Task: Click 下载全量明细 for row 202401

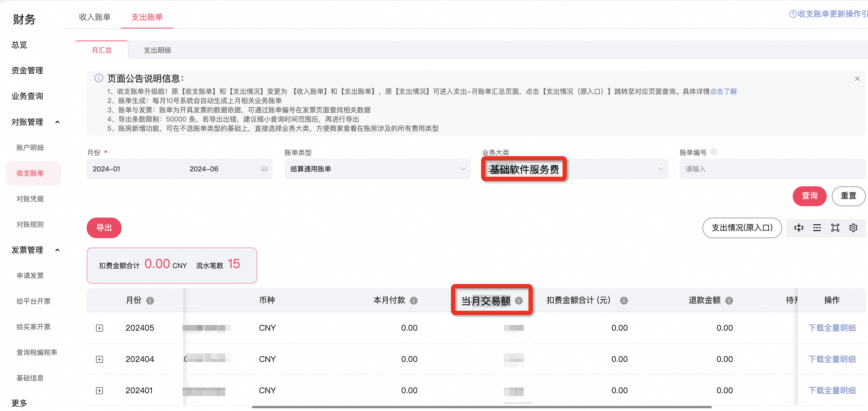Action: 832,390
